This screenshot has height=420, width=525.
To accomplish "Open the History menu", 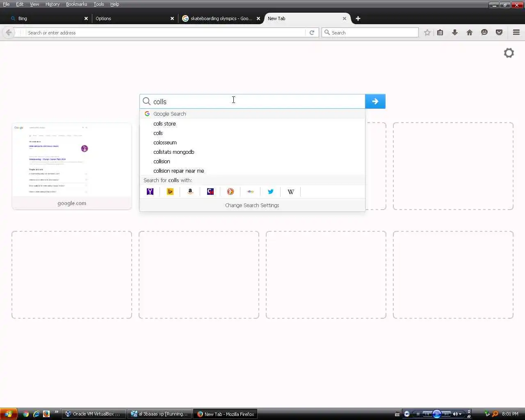I will pos(52,4).
